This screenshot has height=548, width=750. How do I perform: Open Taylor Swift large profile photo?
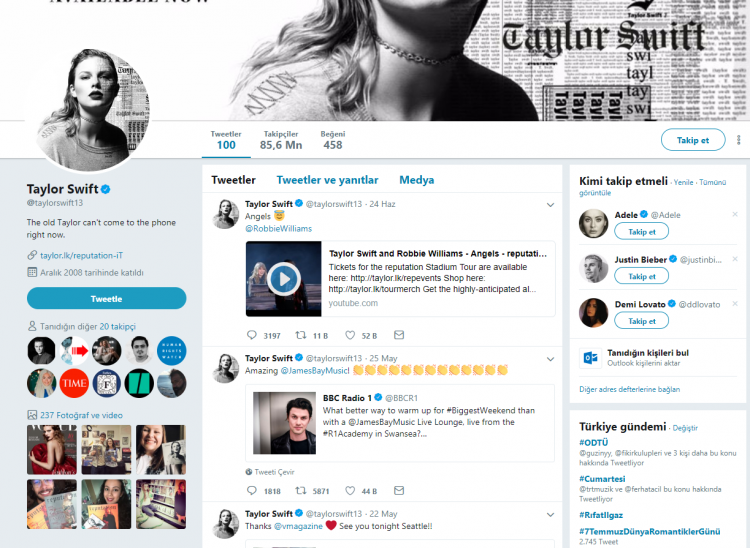pos(88,110)
